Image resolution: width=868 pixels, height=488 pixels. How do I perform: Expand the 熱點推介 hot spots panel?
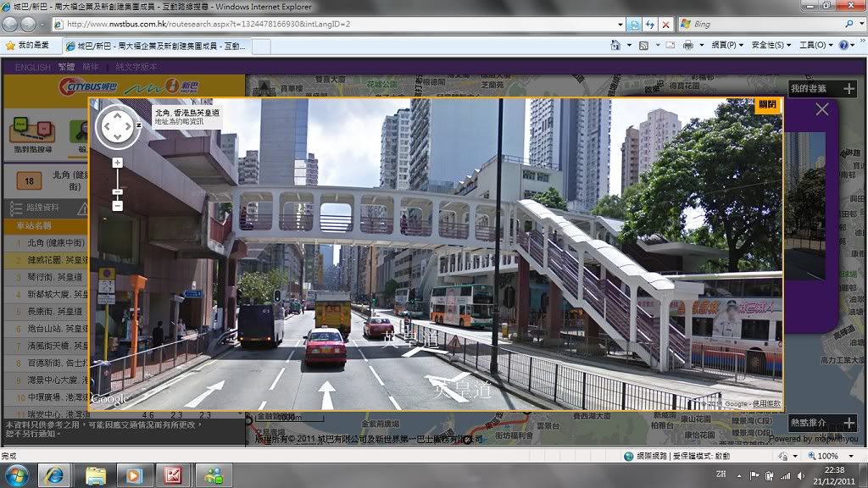849,424
